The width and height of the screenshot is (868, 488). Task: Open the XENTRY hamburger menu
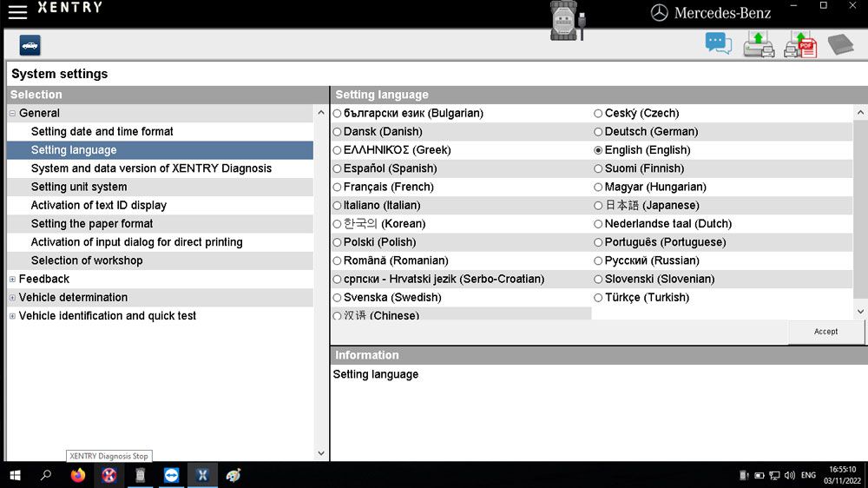[x=17, y=11]
